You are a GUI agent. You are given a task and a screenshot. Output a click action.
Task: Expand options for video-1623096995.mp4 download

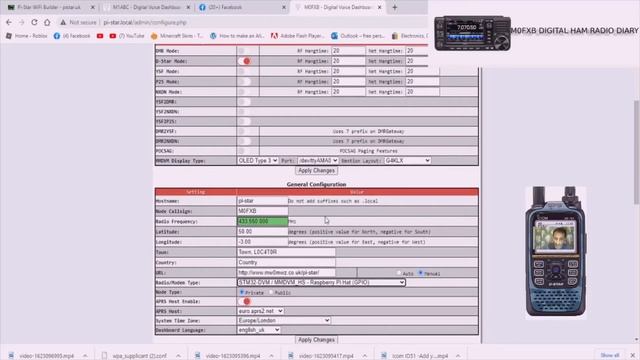click(x=85, y=356)
